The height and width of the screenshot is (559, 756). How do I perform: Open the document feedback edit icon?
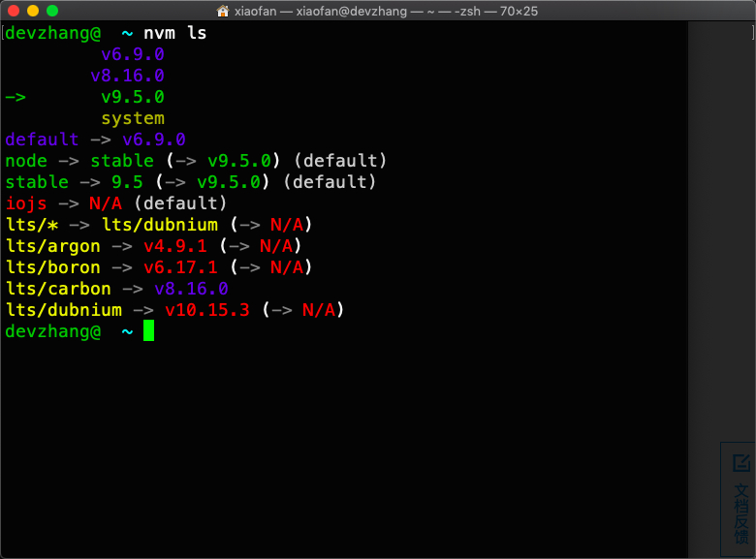coord(741,463)
